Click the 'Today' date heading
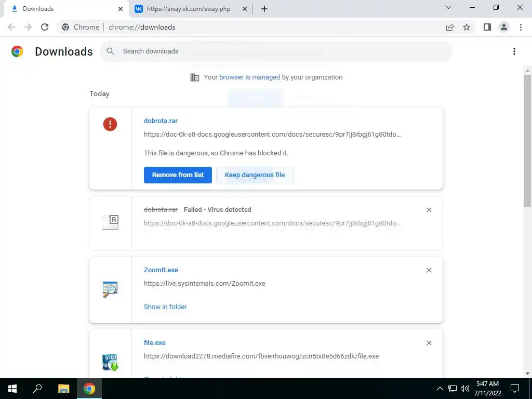The height and width of the screenshot is (399, 532). tap(99, 94)
